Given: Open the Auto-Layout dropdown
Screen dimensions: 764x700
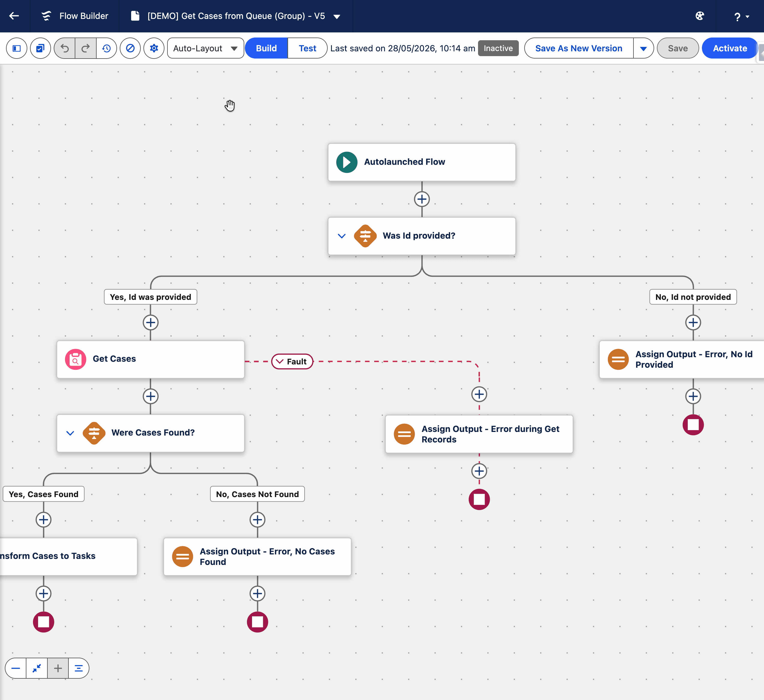Looking at the screenshot, I should [x=205, y=48].
